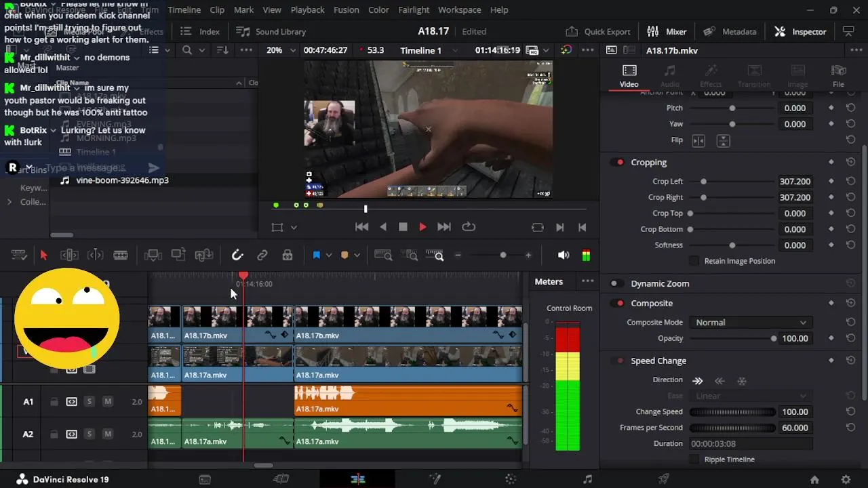Choose the Dynamic Trim Mode tool

click(x=96, y=256)
